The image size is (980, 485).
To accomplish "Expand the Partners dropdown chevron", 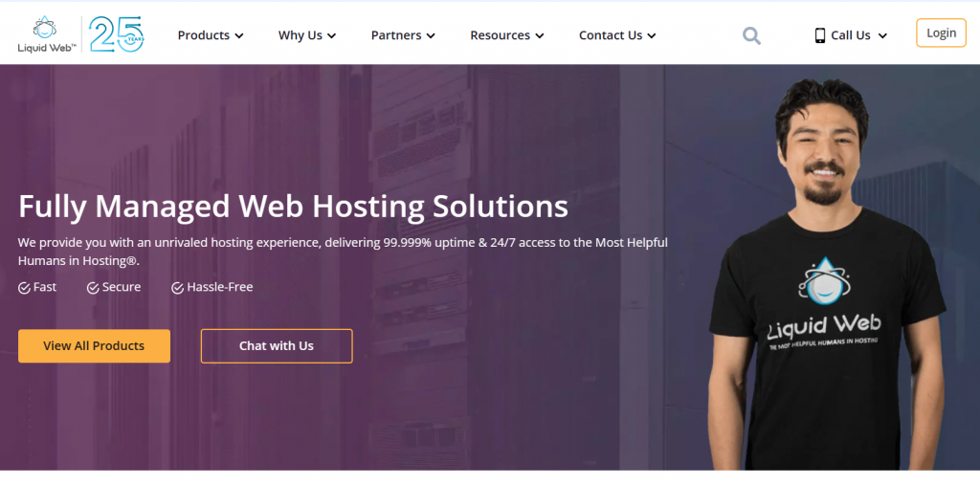I will coord(431,36).
